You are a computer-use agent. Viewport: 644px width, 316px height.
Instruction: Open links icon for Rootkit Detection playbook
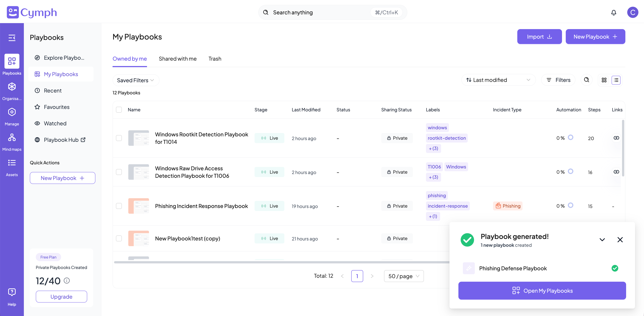point(616,138)
